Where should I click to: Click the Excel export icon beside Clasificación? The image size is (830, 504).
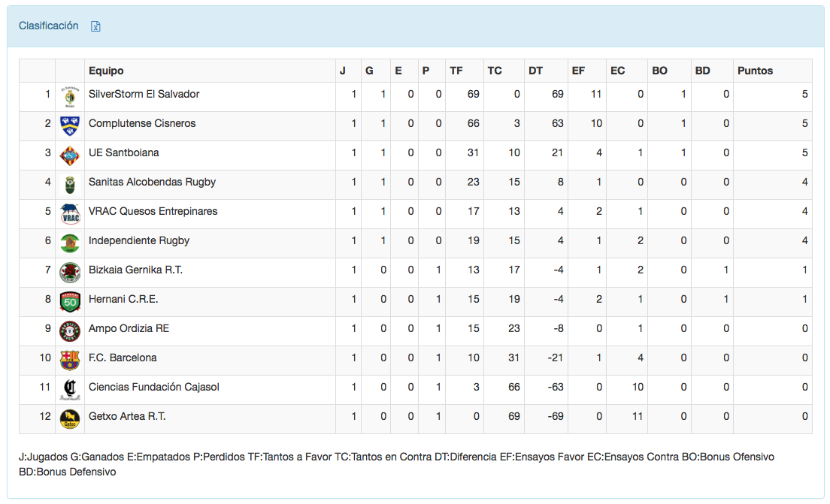point(95,26)
